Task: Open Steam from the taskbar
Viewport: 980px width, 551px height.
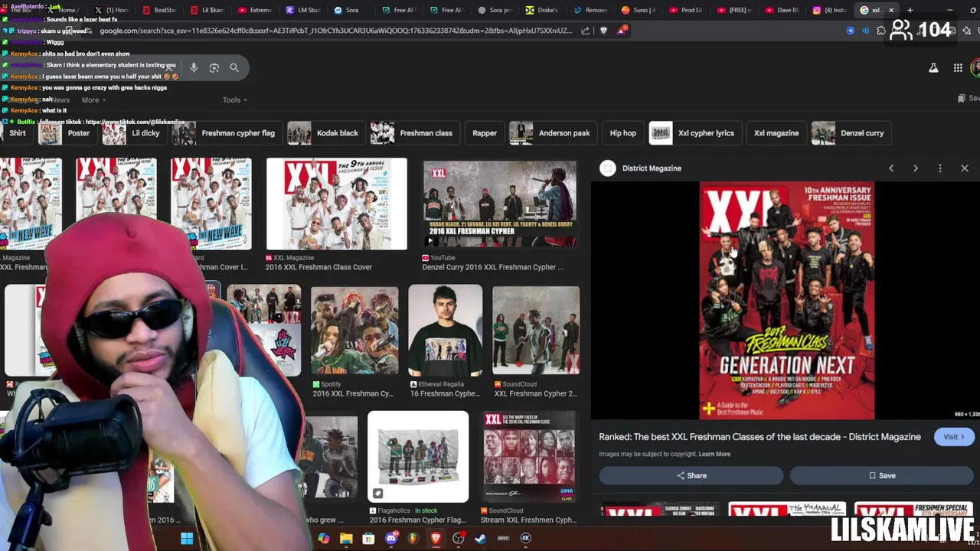Action: click(480, 539)
